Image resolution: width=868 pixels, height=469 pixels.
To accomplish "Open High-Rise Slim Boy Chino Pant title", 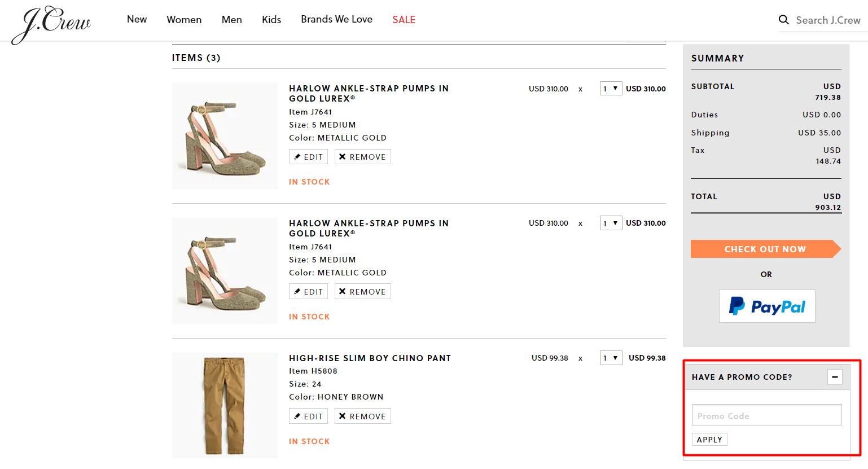I will tap(370, 358).
